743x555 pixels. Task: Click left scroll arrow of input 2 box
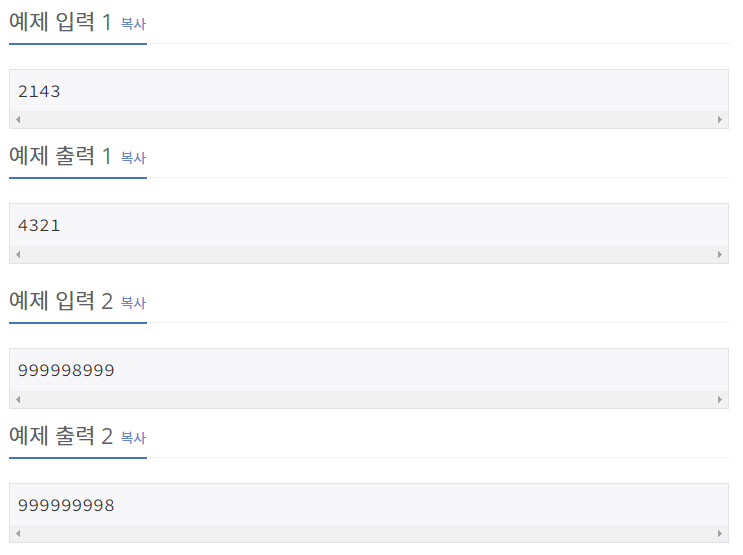coord(18,400)
